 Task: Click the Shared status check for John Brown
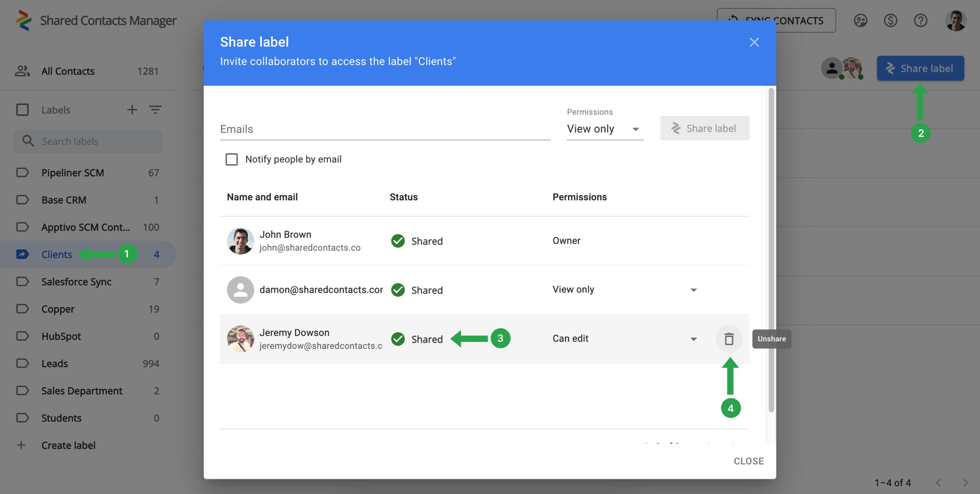point(398,241)
